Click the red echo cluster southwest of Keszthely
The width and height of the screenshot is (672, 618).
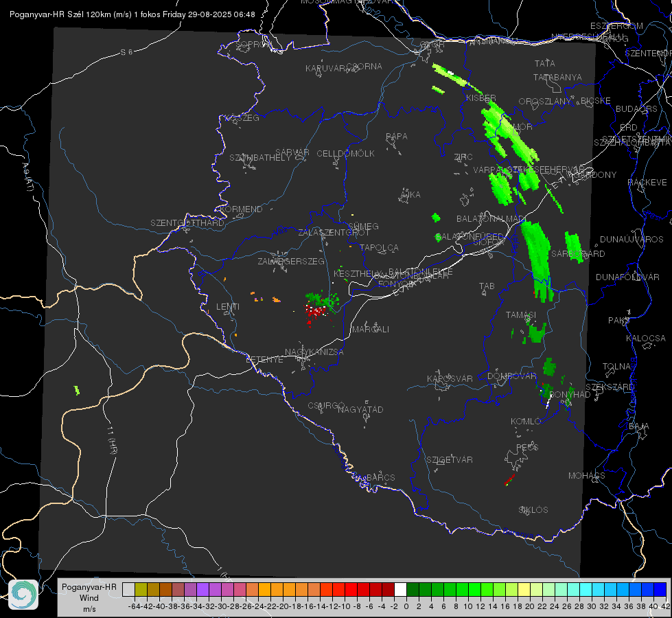[316, 312]
